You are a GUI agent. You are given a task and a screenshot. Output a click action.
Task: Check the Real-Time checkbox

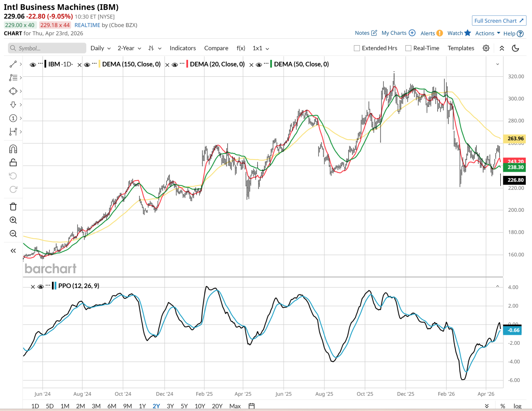pyautogui.click(x=408, y=48)
